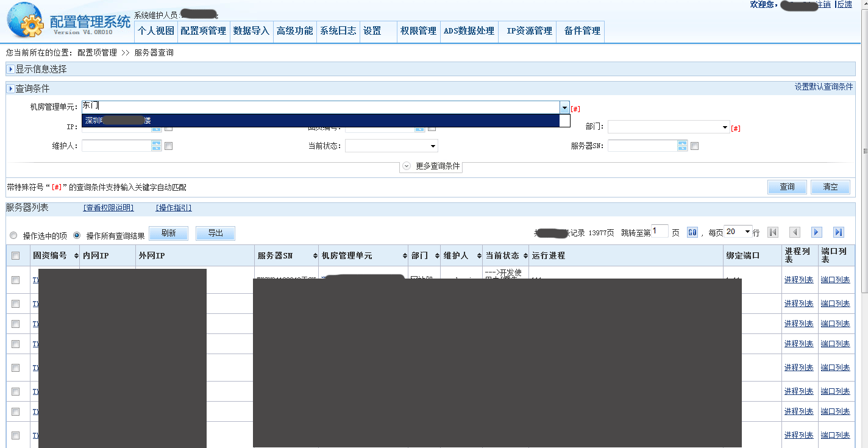The image size is (868, 448).
Task: Choose the 深圳 suggestion in the dropdown list
Action: [x=321, y=121]
